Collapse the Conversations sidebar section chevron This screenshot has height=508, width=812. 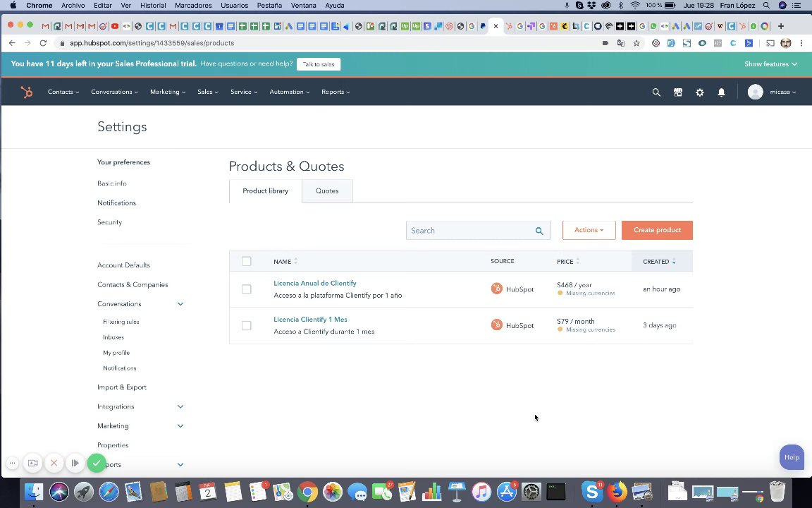click(x=180, y=304)
